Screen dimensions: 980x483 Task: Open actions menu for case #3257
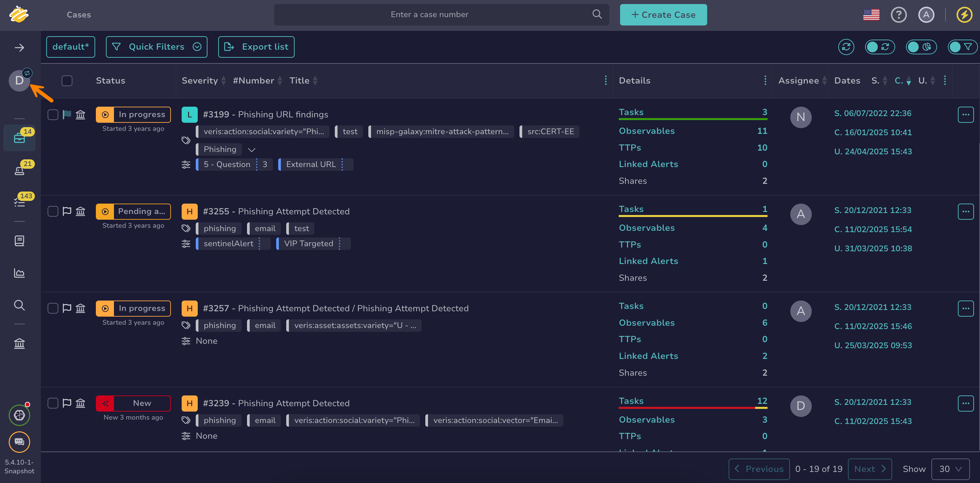(965, 308)
